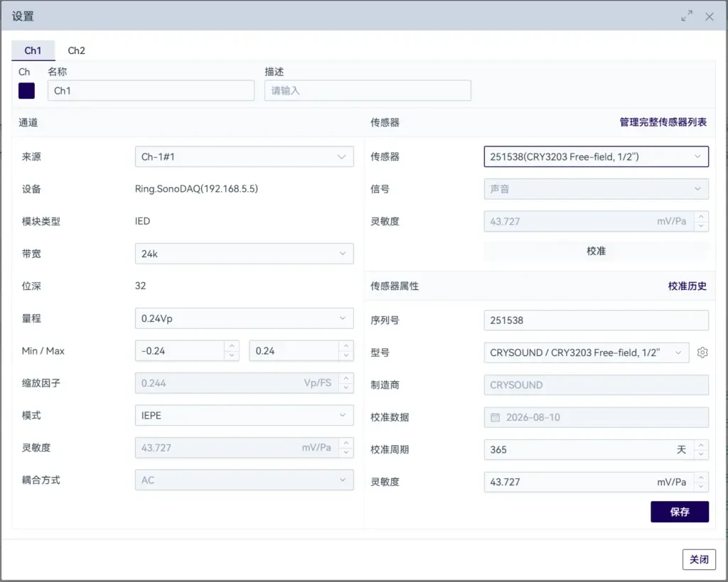
Task: Open the dark blue Ch color swatch
Action: [26, 90]
